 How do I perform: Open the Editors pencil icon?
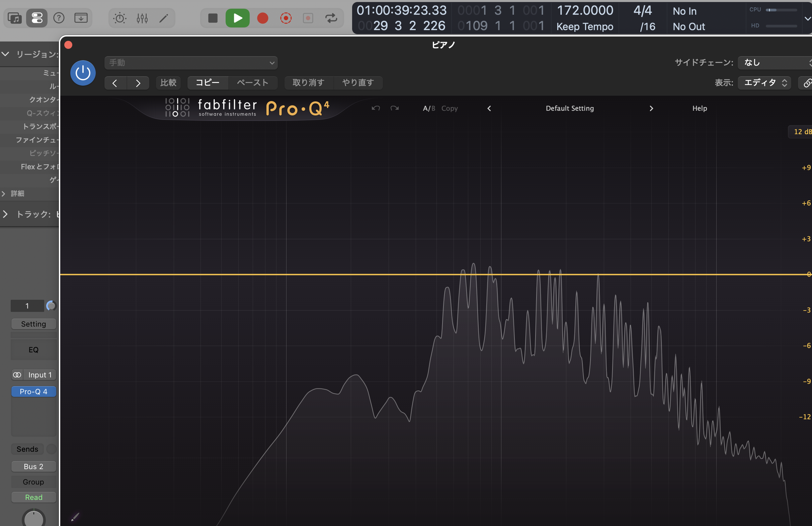(x=164, y=18)
